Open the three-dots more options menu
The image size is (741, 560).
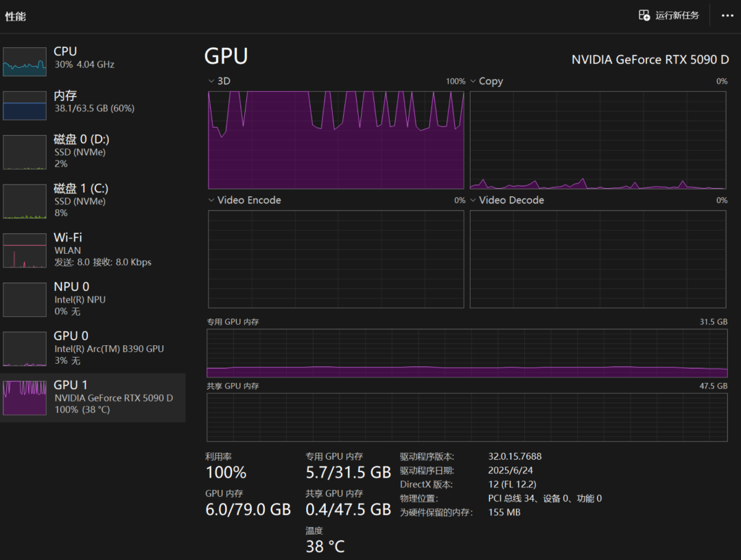coord(727,16)
